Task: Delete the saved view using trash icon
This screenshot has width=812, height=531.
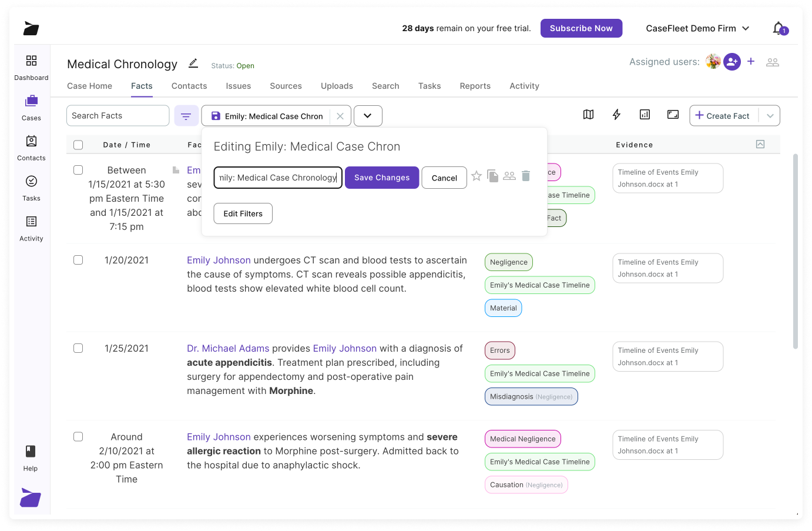Action: tap(526, 175)
